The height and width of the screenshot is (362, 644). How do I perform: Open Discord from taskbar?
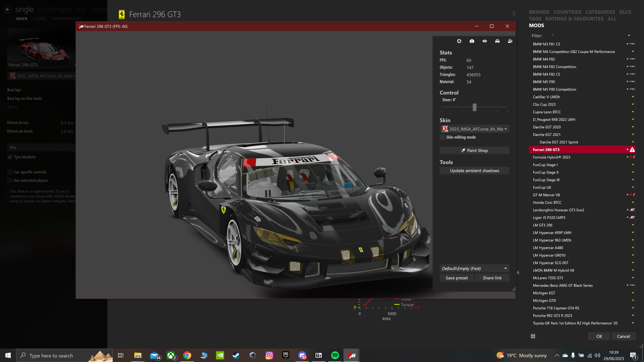tap(302, 355)
